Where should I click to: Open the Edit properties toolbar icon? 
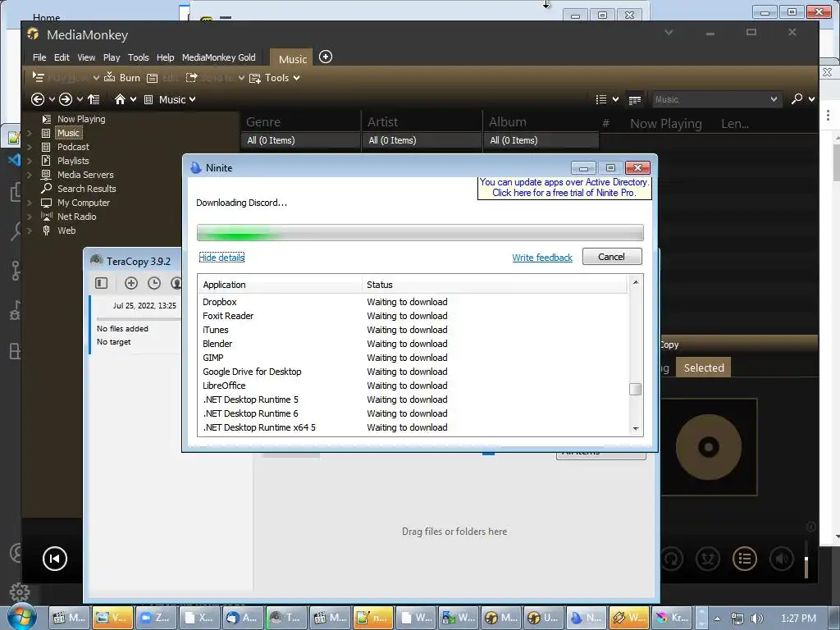coord(152,78)
